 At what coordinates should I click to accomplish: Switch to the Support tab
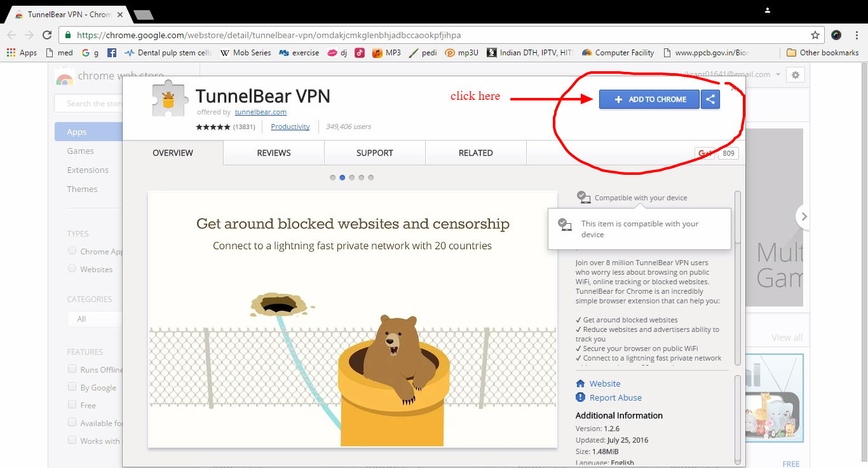point(375,153)
